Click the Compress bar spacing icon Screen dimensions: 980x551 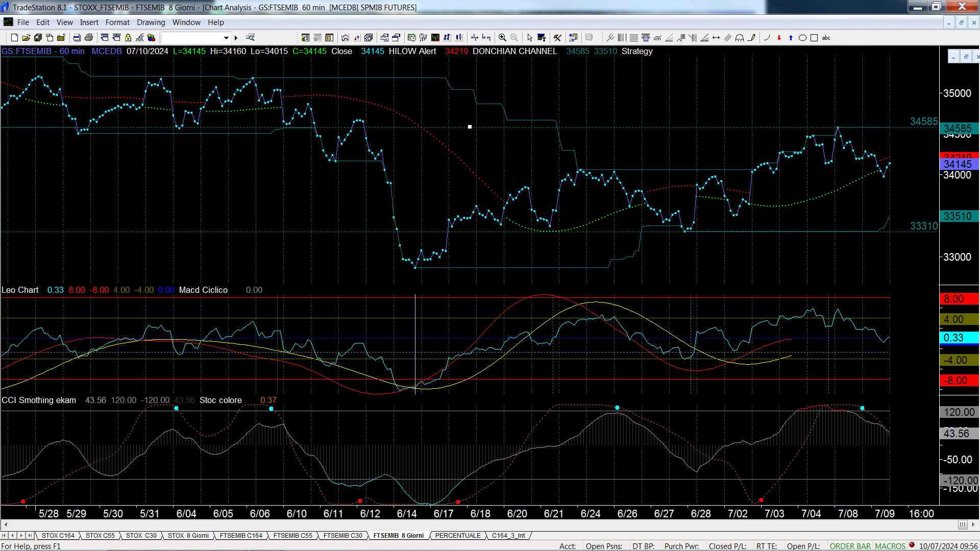tap(475, 38)
